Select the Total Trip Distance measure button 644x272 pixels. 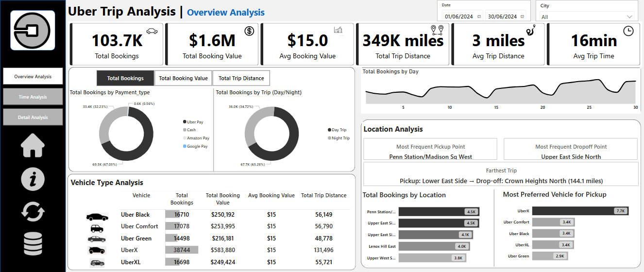(241, 78)
